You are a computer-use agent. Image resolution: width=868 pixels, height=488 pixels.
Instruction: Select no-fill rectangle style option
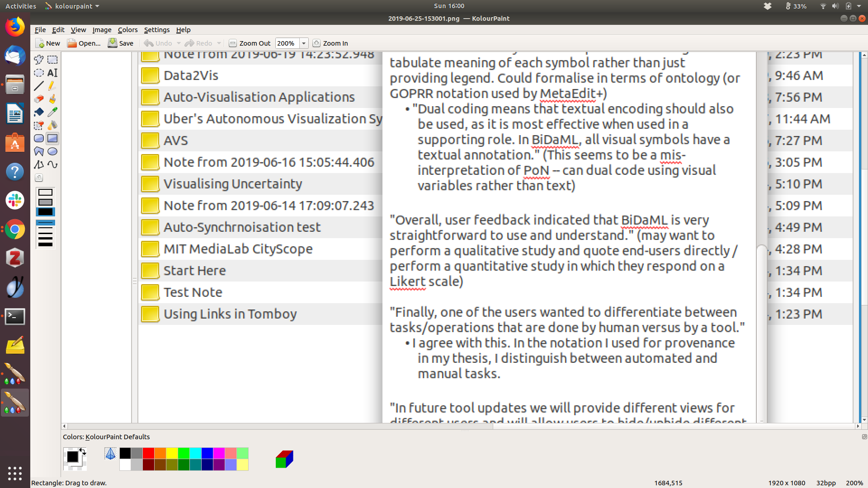pos(45,192)
